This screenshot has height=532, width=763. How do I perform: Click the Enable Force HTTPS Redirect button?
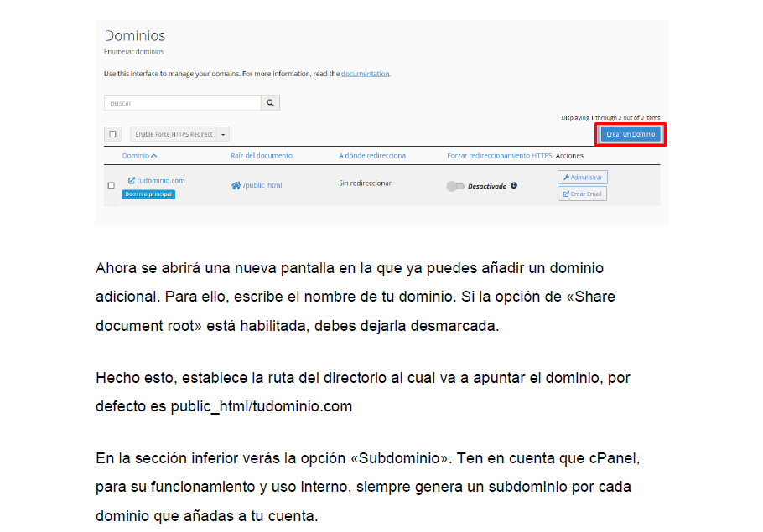(x=174, y=134)
